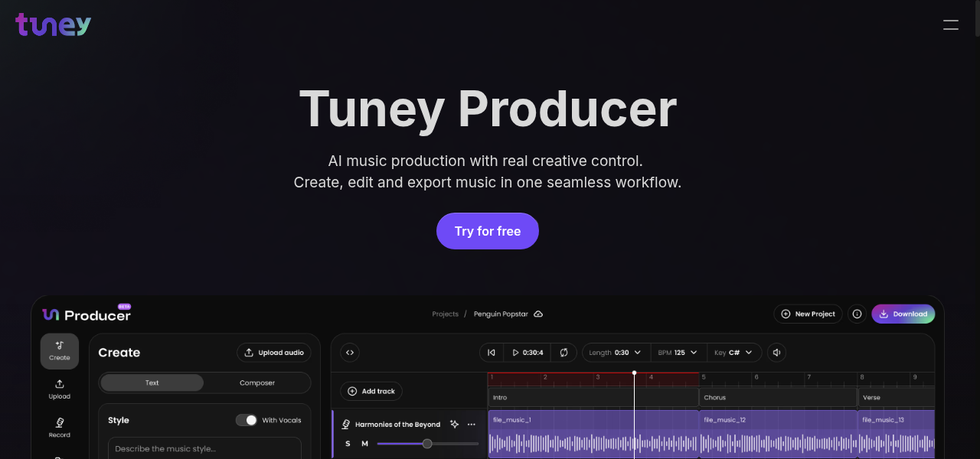Open Projects from the breadcrumb

point(445,314)
